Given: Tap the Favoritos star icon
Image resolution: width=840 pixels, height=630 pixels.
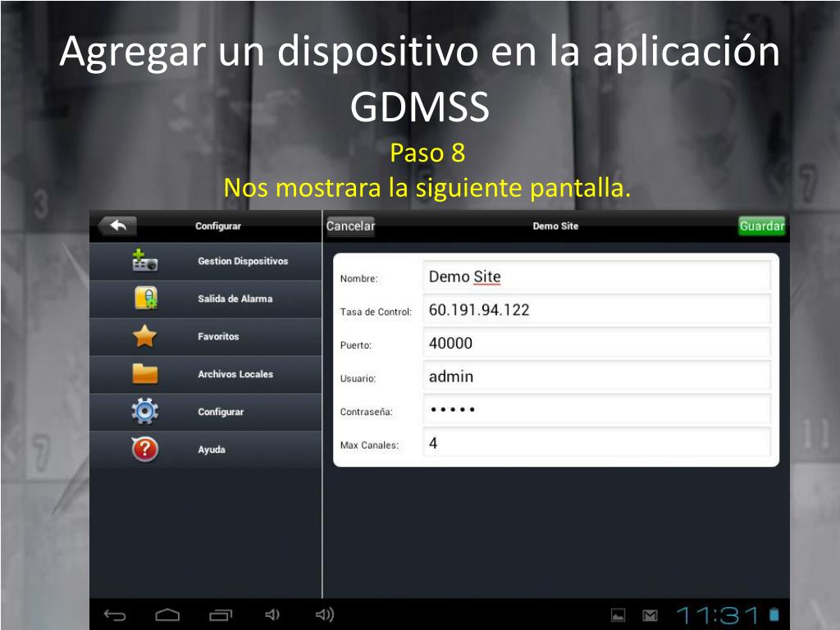Looking at the screenshot, I should [x=144, y=336].
